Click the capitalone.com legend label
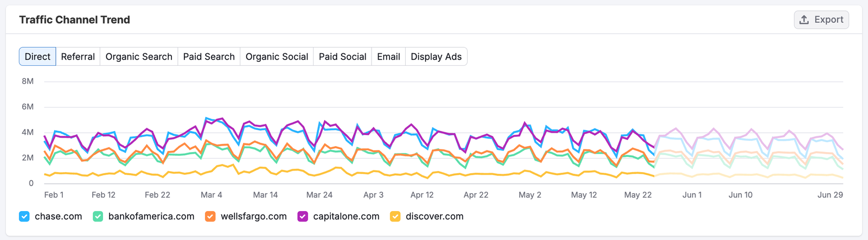The height and width of the screenshot is (240, 868). click(x=346, y=216)
